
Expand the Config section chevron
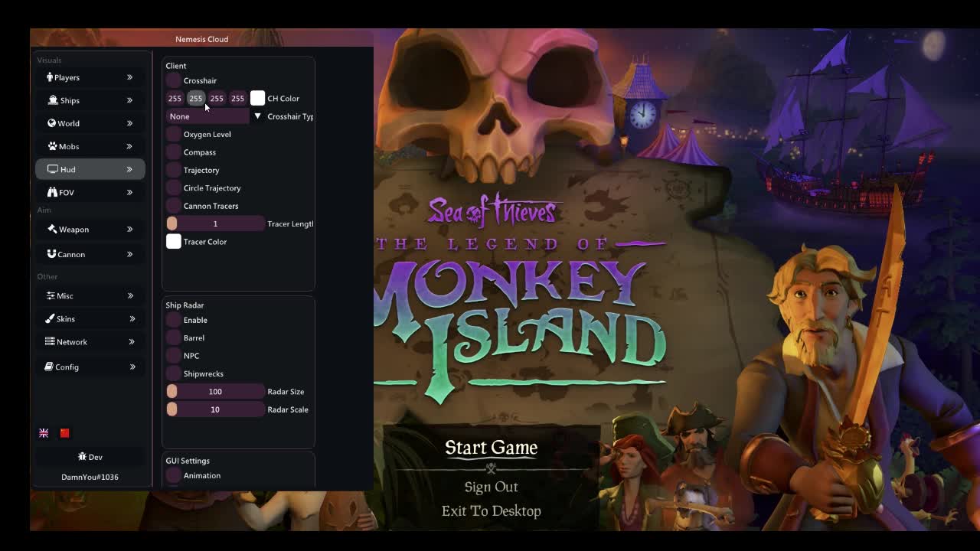point(132,367)
